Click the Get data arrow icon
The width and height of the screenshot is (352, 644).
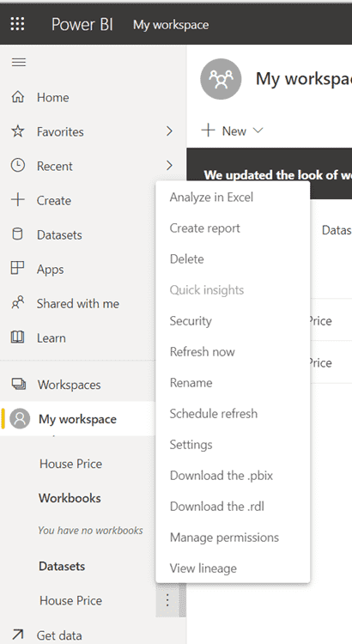point(18,635)
